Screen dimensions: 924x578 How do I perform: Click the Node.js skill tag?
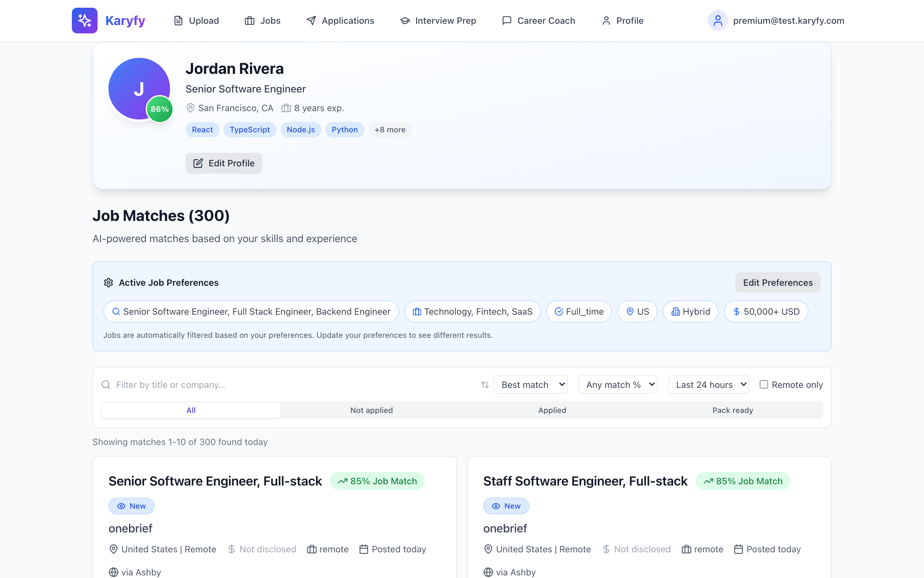(301, 130)
